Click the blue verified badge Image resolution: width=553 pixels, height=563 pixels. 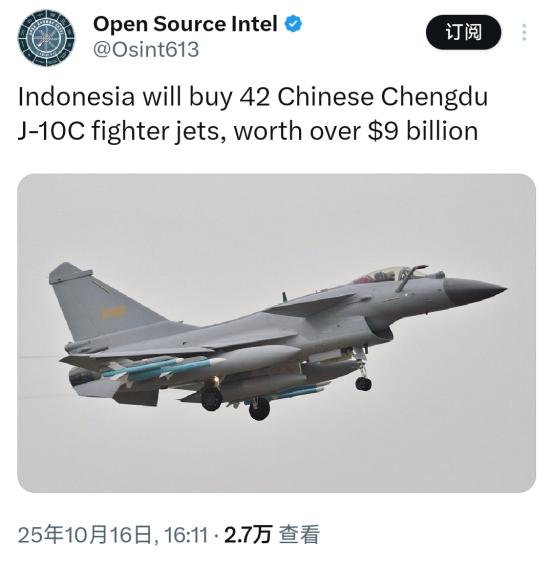[x=293, y=24]
